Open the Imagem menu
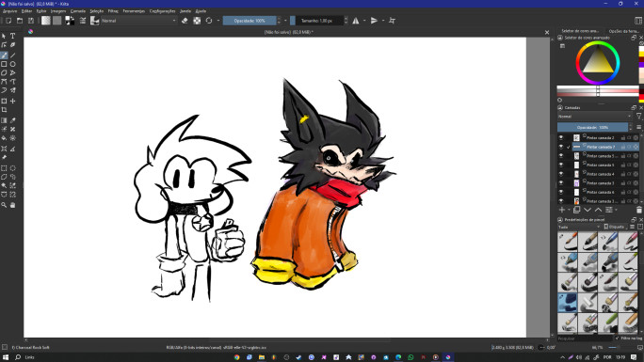Screen dimensions: 644x362 (x=58, y=11)
